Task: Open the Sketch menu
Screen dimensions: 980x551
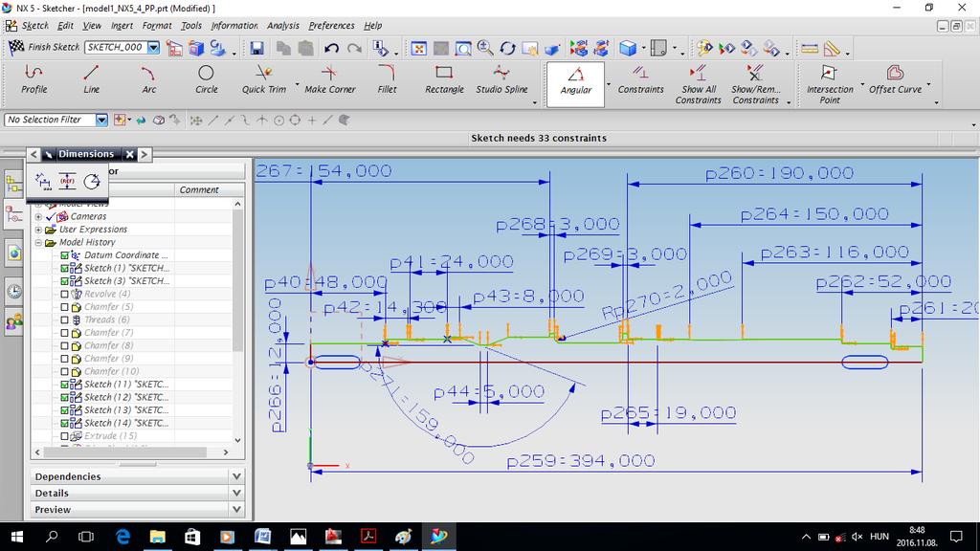Action: point(34,26)
